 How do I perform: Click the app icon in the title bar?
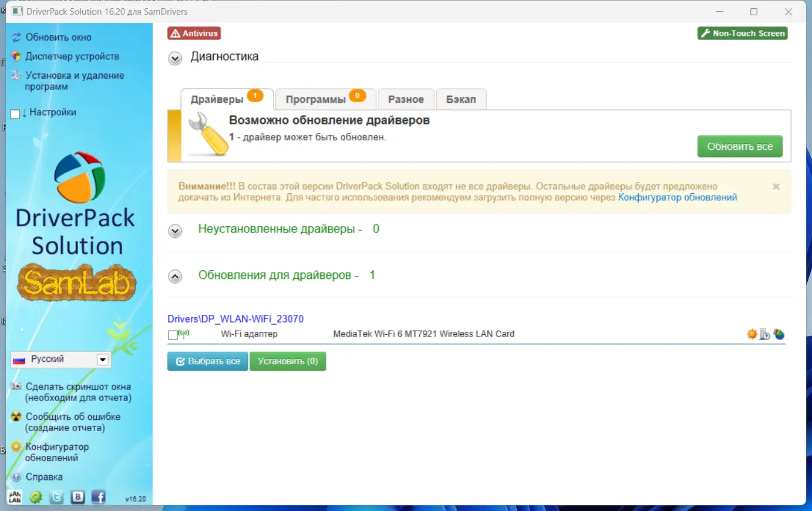coord(17,12)
